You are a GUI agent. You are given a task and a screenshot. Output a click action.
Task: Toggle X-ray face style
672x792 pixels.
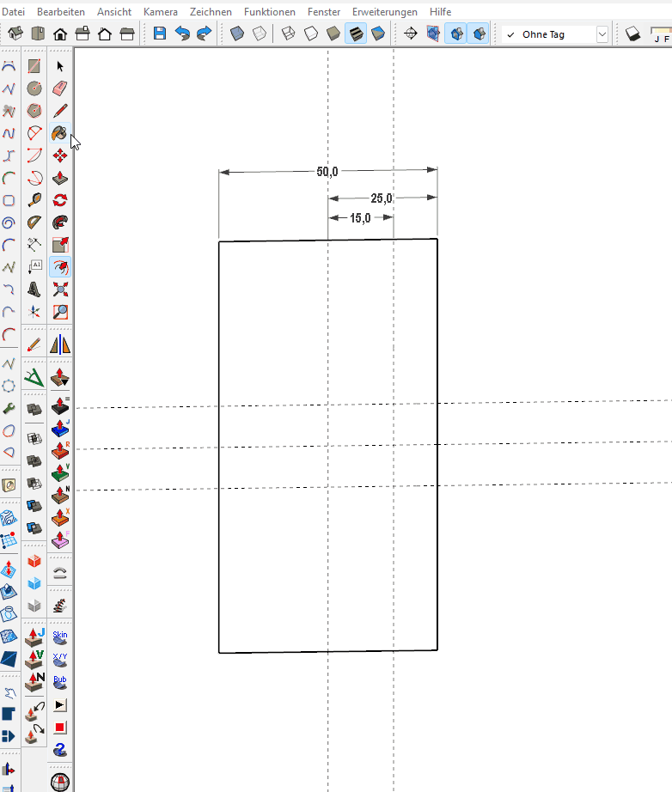[x=237, y=34]
